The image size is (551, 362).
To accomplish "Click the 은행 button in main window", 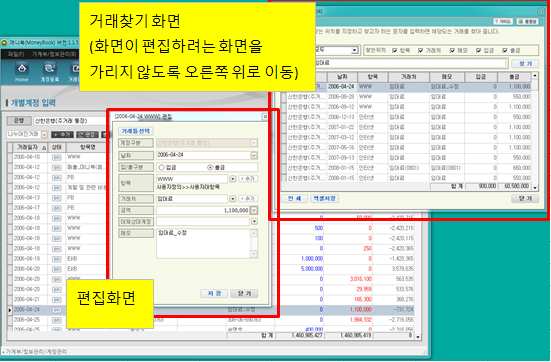I will pyautogui.click(x=19, y=121).
